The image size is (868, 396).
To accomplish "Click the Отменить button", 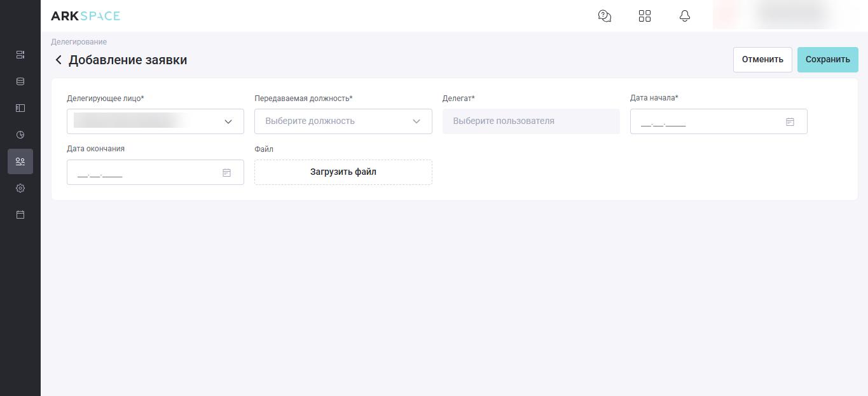I will coord(762,59).
